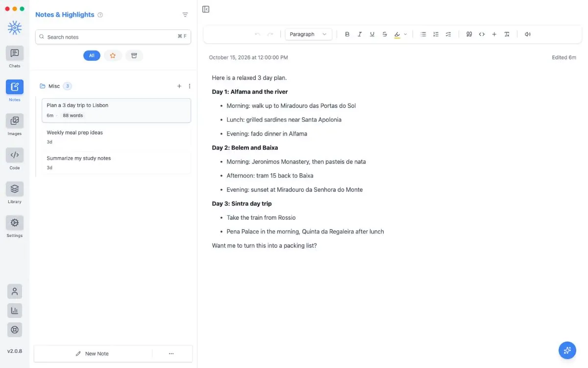Image resolution: width=588 pixels, height=368 pixels.
Task: Open the usage statistics bar chart icon
Action: click(15, 311)
